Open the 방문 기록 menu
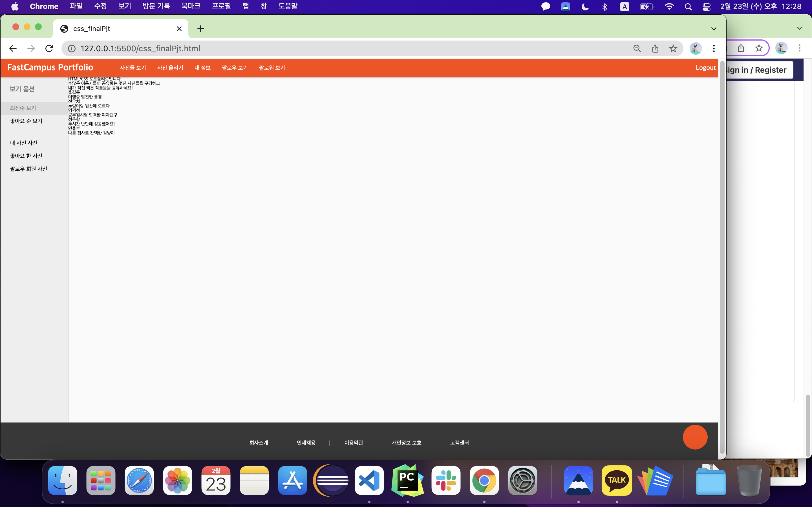 156,6
